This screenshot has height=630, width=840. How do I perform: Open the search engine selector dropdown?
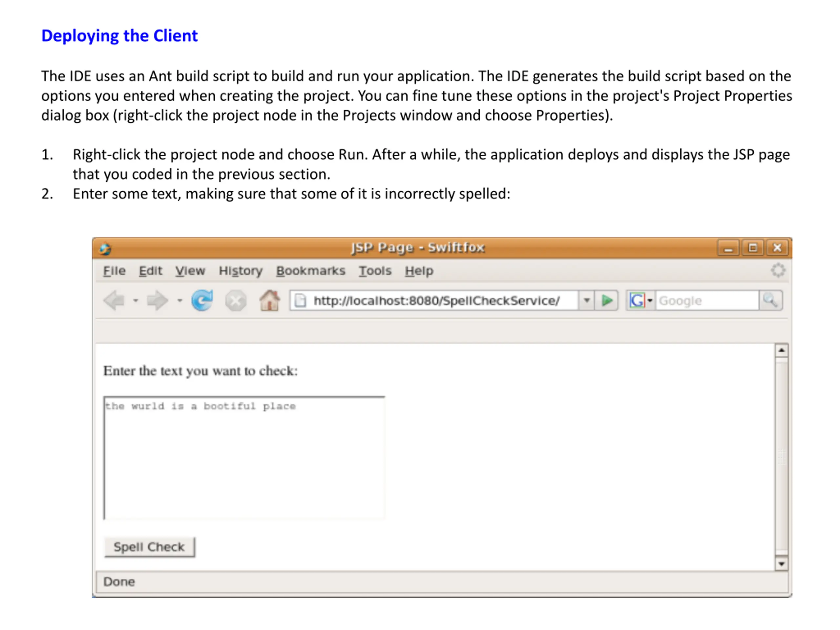coord(650,301)
